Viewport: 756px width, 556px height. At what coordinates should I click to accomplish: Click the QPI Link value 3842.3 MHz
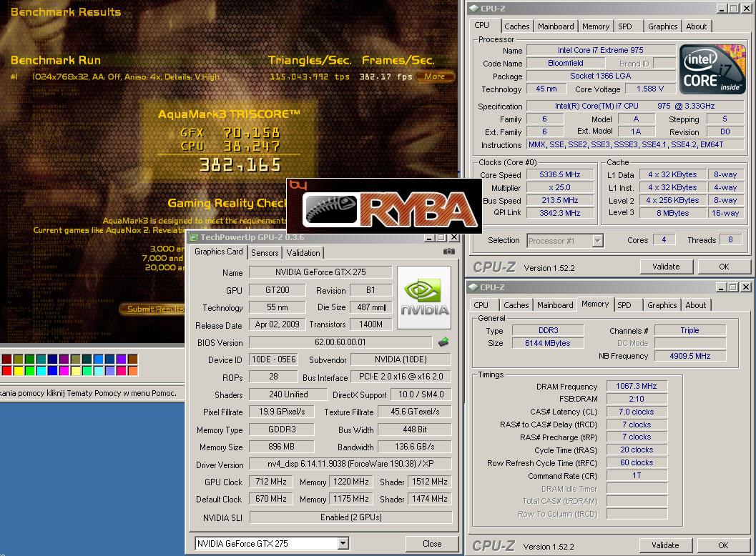[x=559, y=213]
